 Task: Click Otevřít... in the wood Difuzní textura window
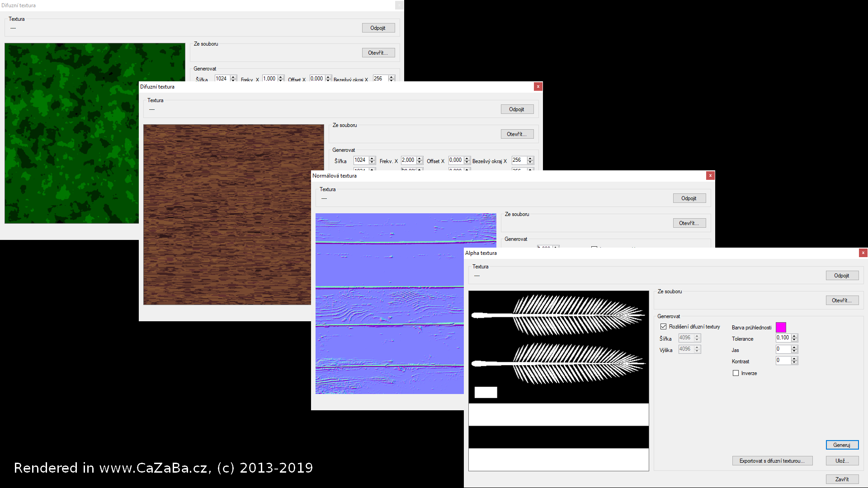517,134
